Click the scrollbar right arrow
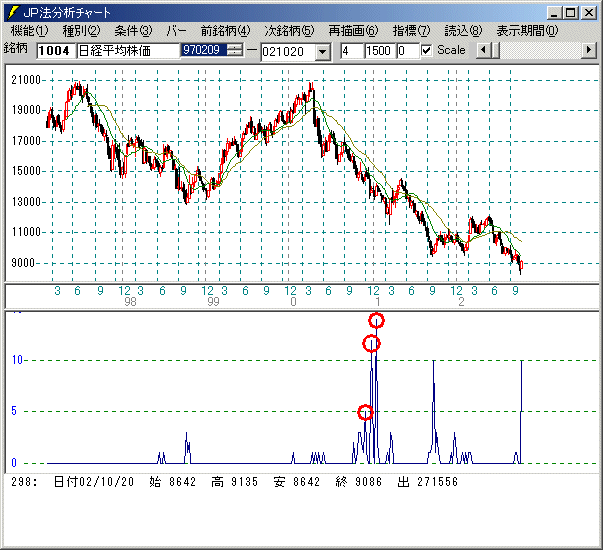This screenshot has width=603, height=550. [589, 50]
